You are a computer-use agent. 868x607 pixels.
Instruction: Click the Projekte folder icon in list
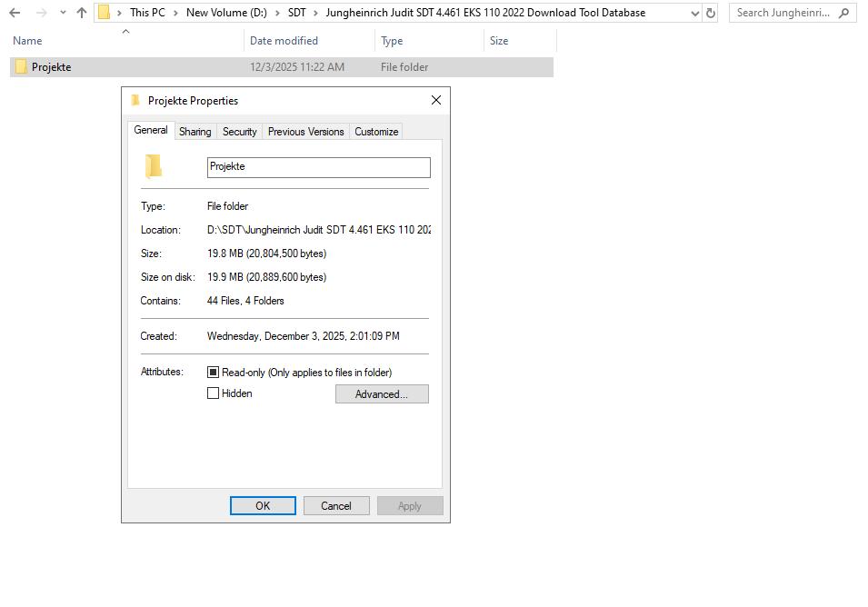point(21,67)
